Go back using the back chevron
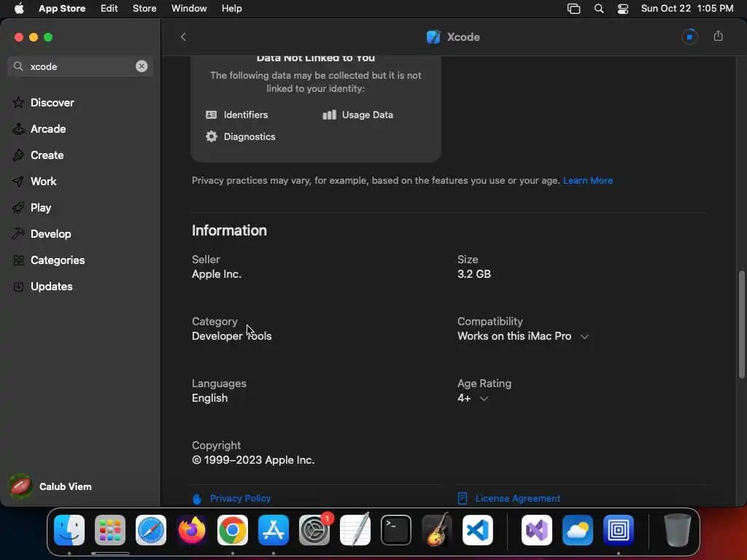 click(x=183, y=36)
